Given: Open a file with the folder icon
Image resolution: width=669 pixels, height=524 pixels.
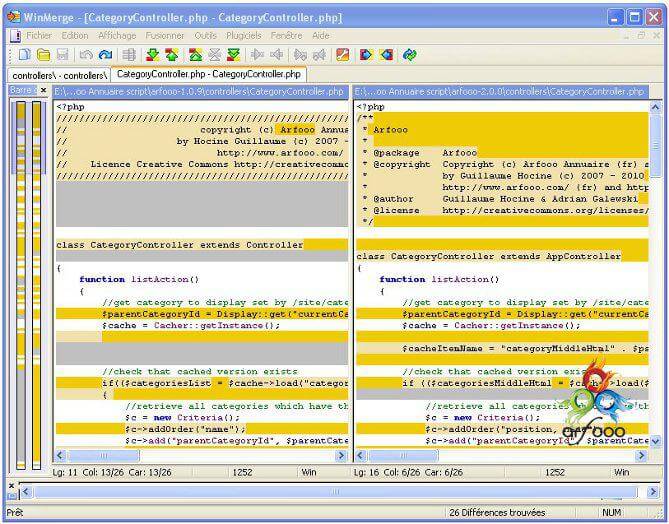Looking at the screenshot, I should click(43, 55).
